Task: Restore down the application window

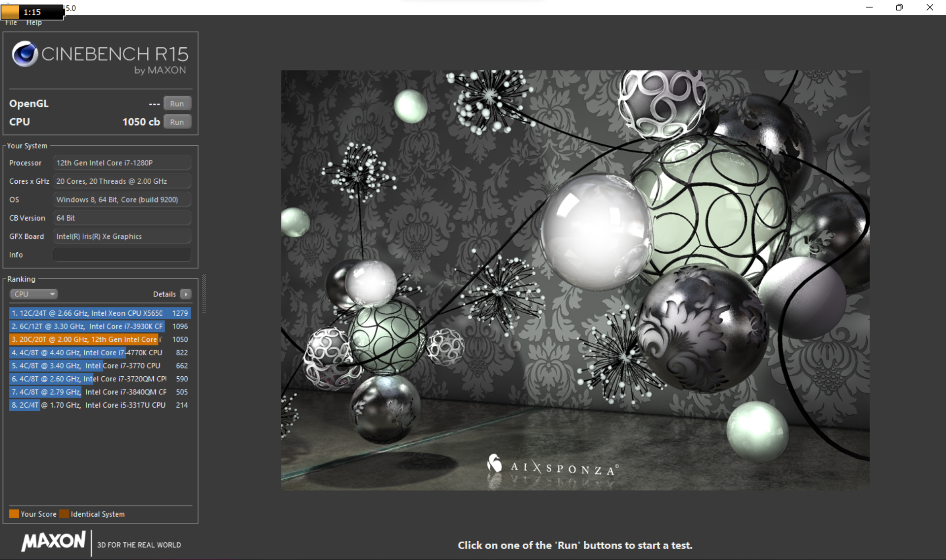Action: coord(899,7)
